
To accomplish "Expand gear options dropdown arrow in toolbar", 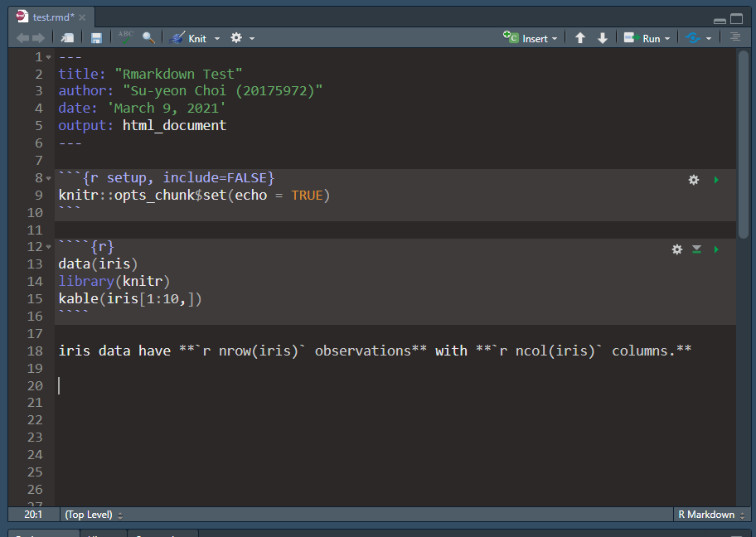I will (x=252, y=39).
